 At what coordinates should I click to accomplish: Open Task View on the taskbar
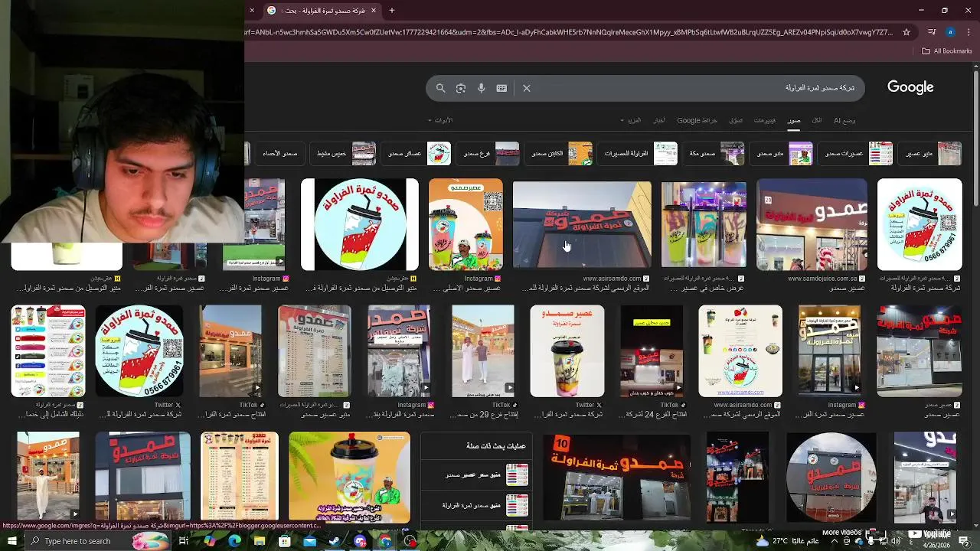(x=184, y=541)
